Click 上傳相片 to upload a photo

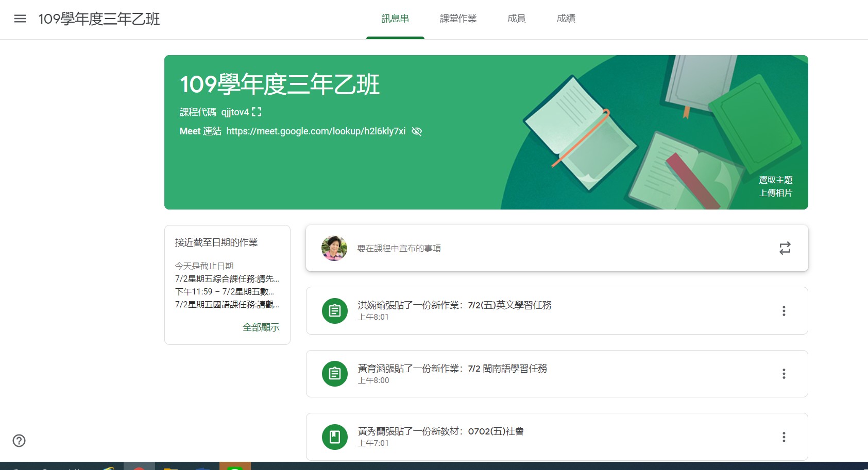(775, 193)
